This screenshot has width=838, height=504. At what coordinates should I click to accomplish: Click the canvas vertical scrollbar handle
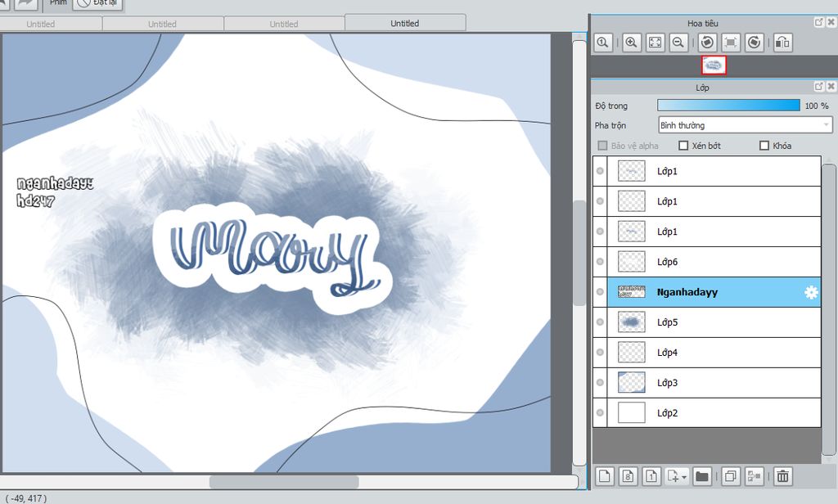pyautogui.click(x=579, y=253)
